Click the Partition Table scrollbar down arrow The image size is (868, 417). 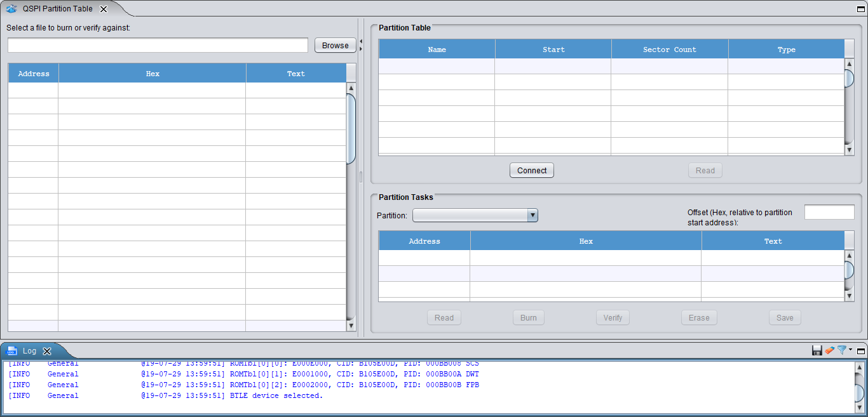point(850,150)
